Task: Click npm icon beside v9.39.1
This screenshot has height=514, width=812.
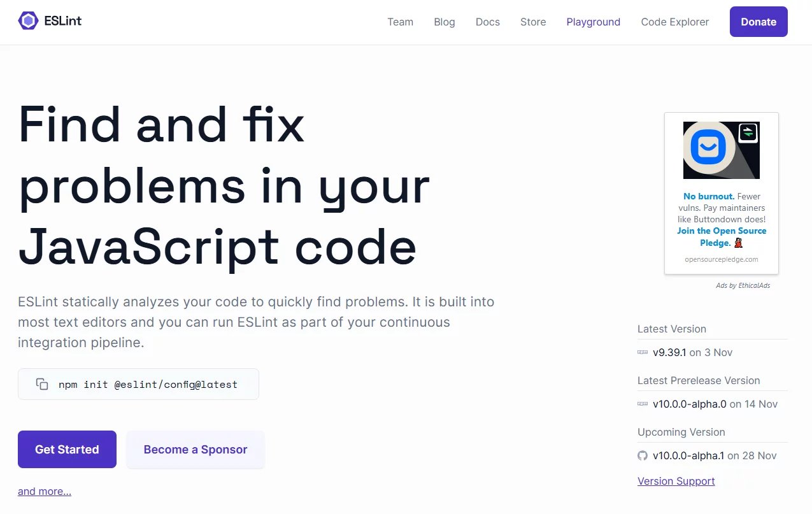Action: tap(642, 352)
